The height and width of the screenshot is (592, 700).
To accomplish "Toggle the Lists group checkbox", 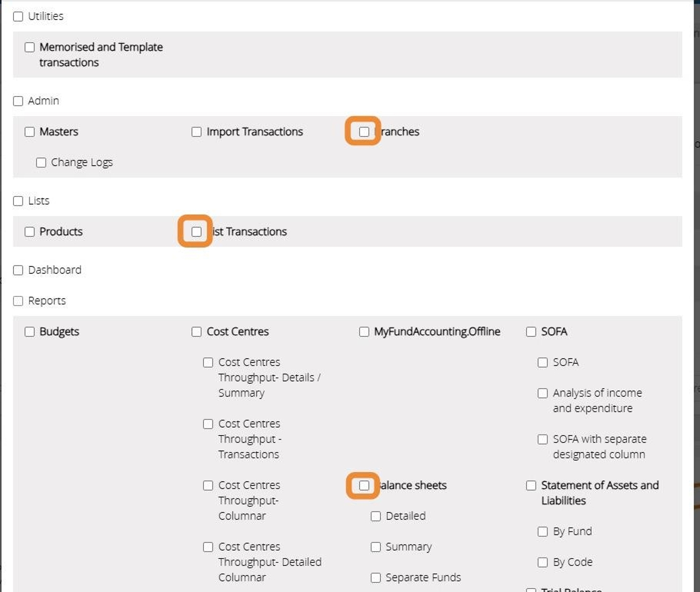I will [18, 201].
